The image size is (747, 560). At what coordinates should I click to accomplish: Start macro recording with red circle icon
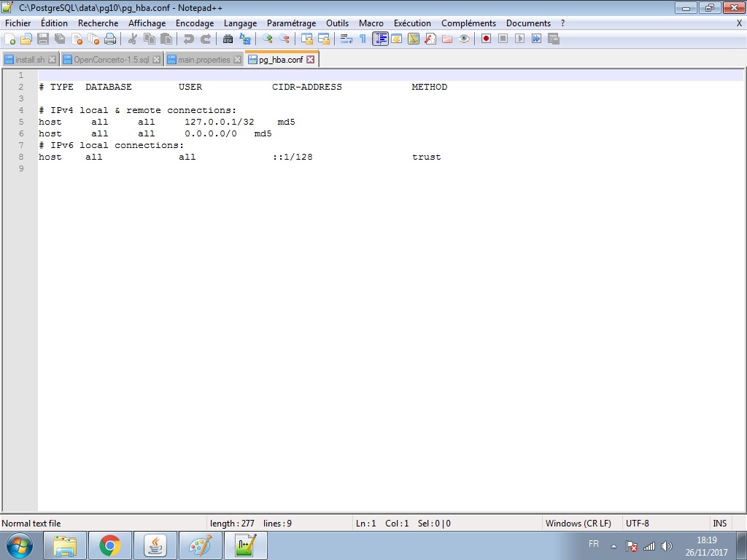(x=486, y=39)
